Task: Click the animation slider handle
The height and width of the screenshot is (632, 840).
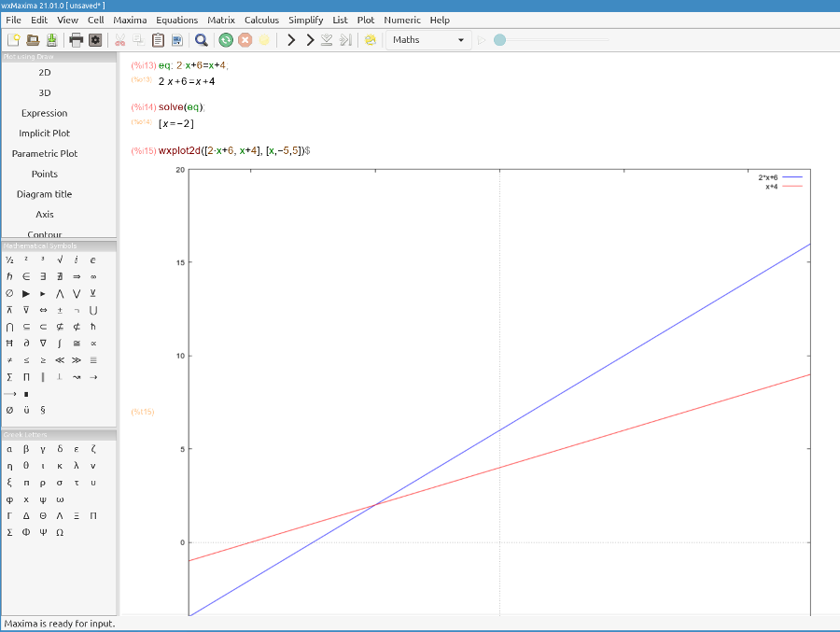Action: [x=499, y=39]
